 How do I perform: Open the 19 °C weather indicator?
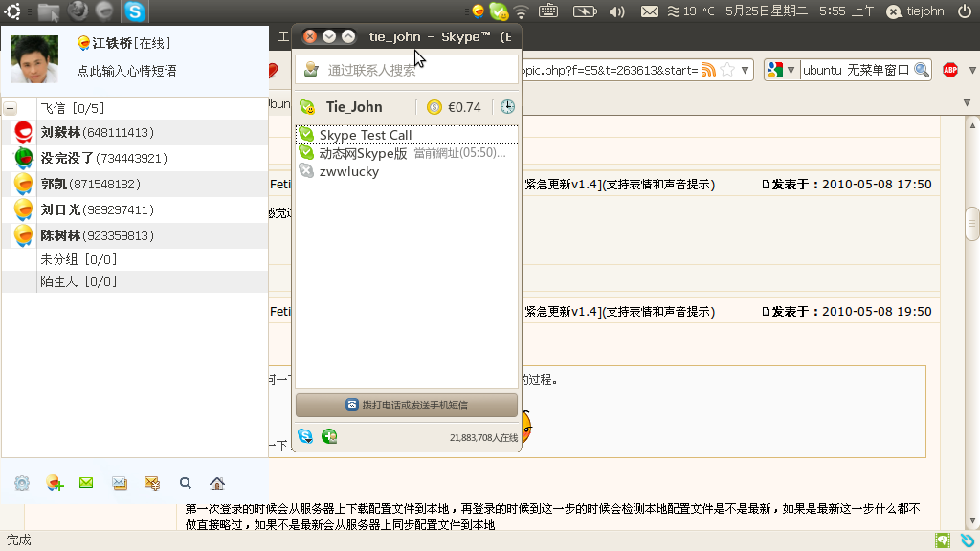691,11
